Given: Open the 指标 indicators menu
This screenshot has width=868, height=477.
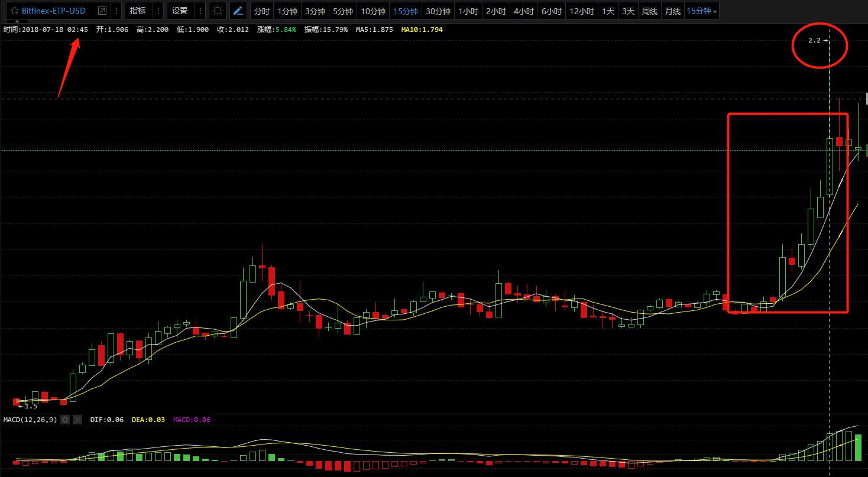Looking at the screenshot, I should click(138, 11).
